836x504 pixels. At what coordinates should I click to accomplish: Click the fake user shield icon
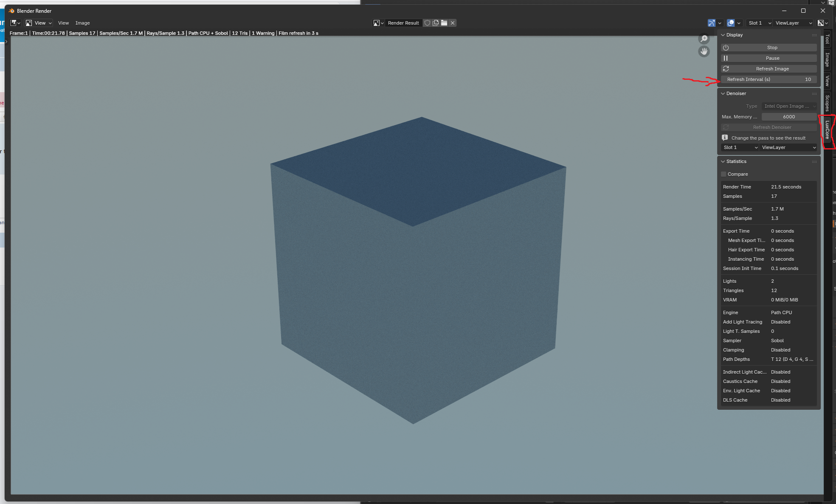pos(427,23)
